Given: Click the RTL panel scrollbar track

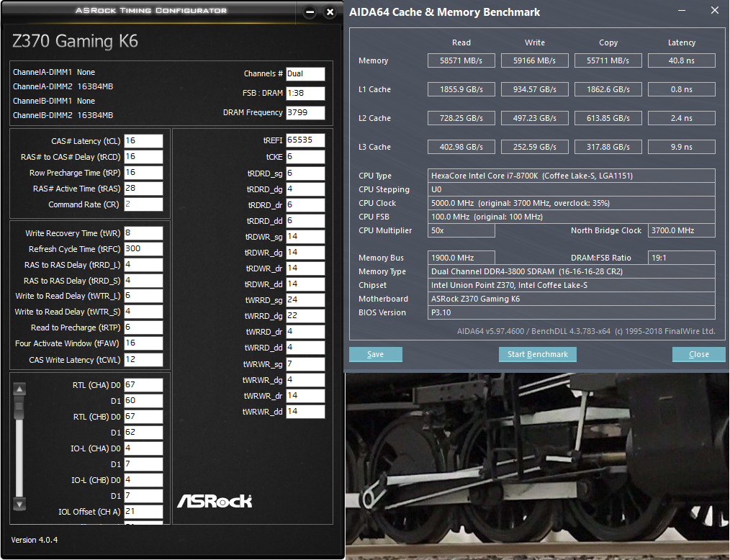Looking at the screenshot, I should point(19,461).
